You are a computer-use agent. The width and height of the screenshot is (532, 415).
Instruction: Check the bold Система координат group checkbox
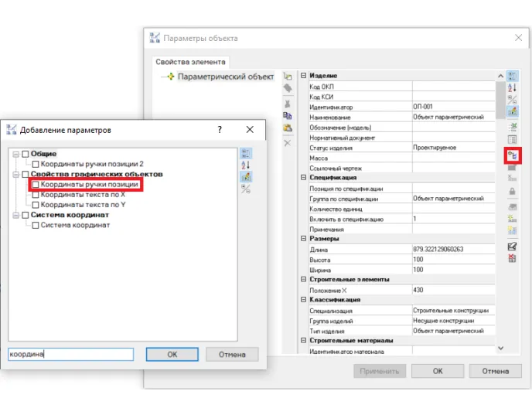tap(26, 215)
